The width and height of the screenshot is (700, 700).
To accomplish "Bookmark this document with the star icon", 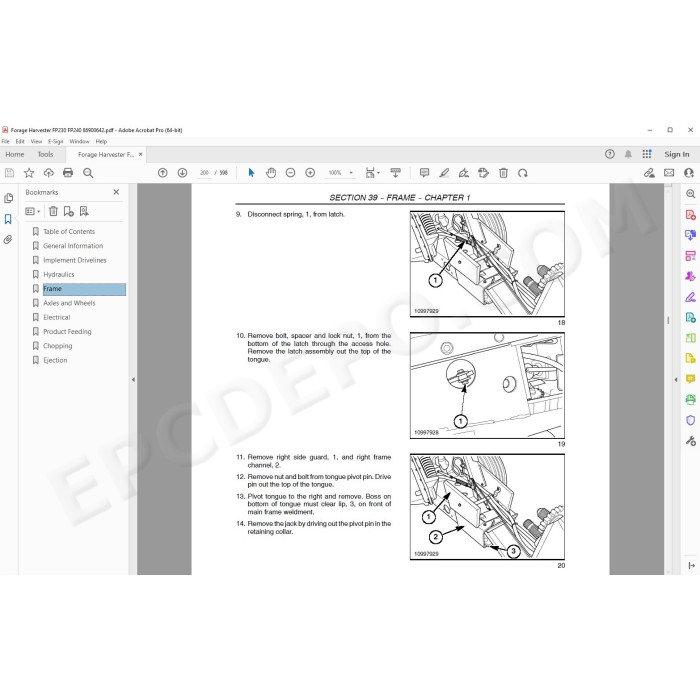I will [29, 173].
